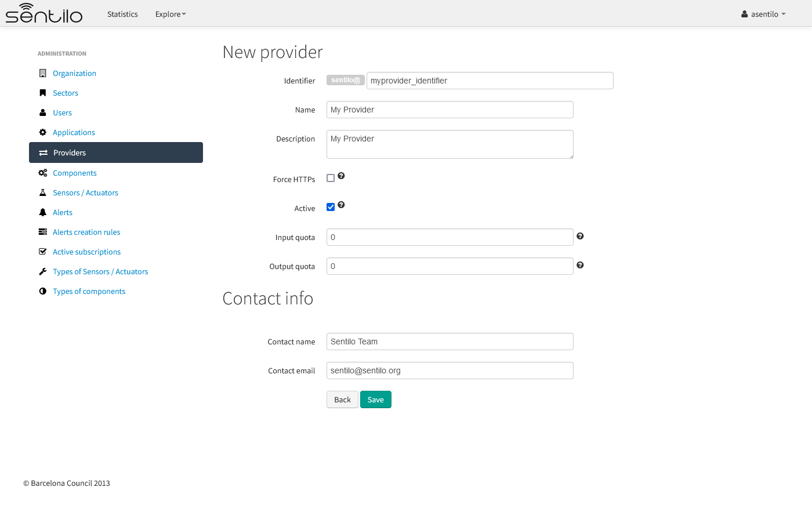The image size is (812, 516).
Task: Click the Barcelona Council 2013 footer text
Action: point(67,483)
